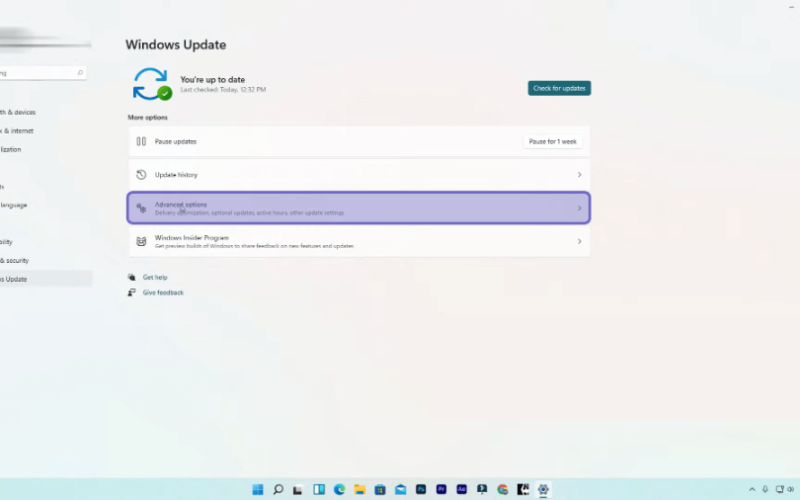Open Network & internet in sidebar
Screen dimensions: 800x500
pyautogui.click(x=17, y=131)
